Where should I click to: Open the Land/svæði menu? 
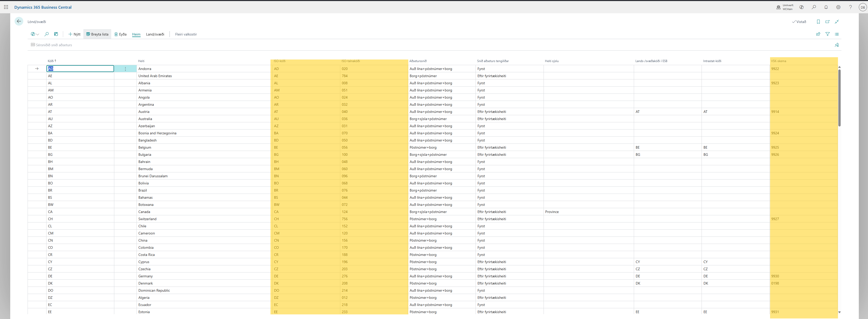pos(155,34)
